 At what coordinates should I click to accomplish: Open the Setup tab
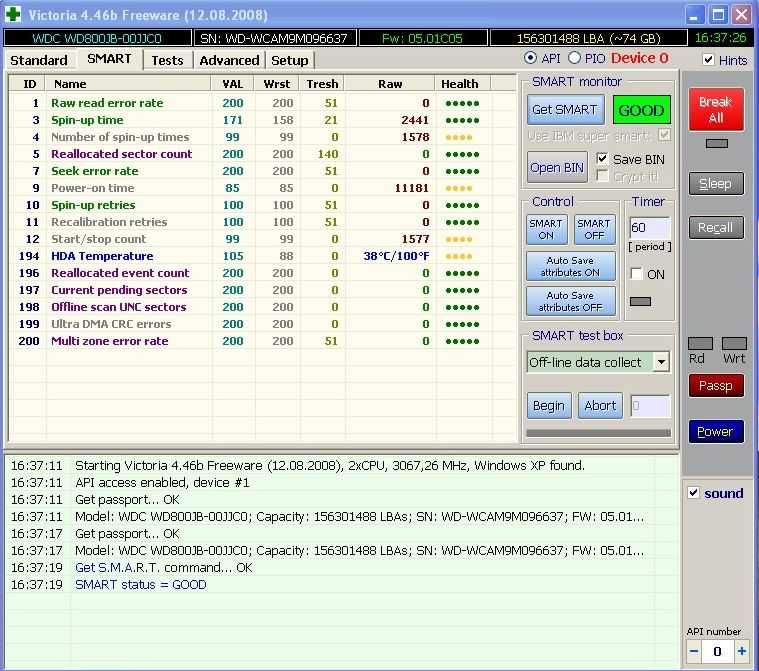[289, 61]
